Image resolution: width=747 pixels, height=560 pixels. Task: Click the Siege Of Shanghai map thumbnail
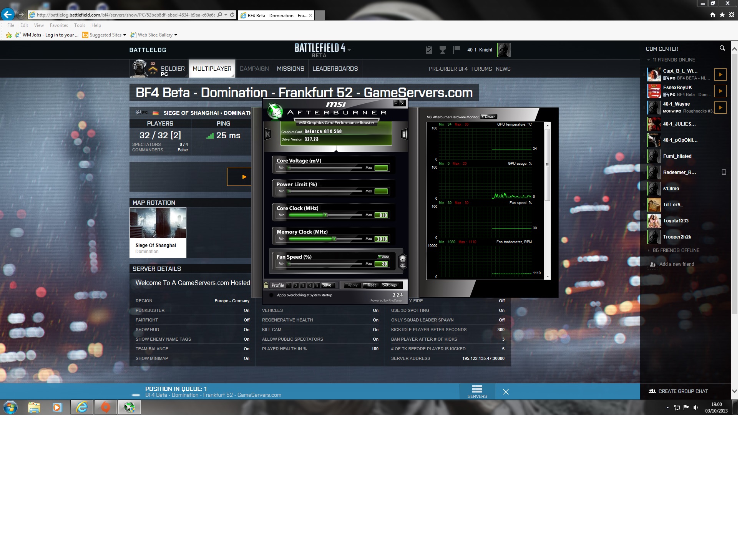(158, 223)
